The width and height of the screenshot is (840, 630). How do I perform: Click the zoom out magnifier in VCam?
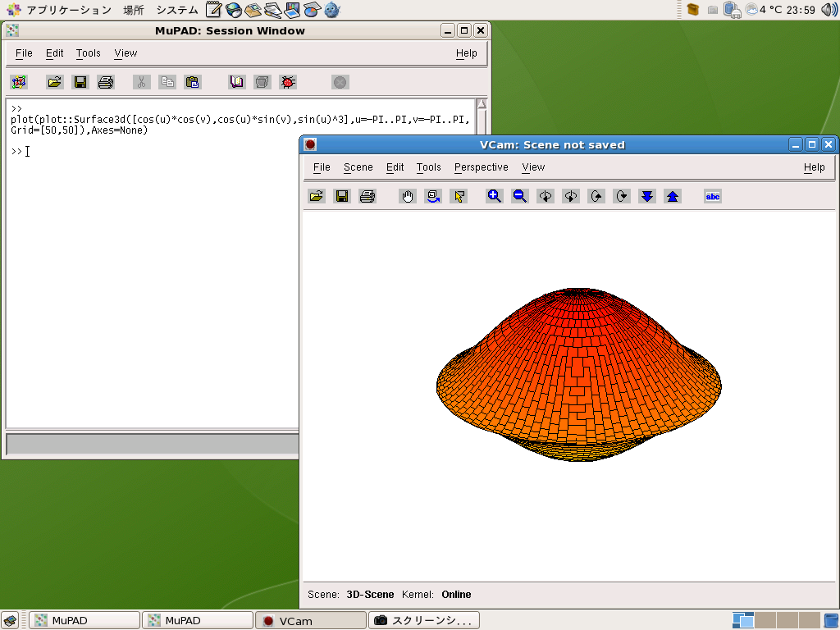click(x=519, y=196)
